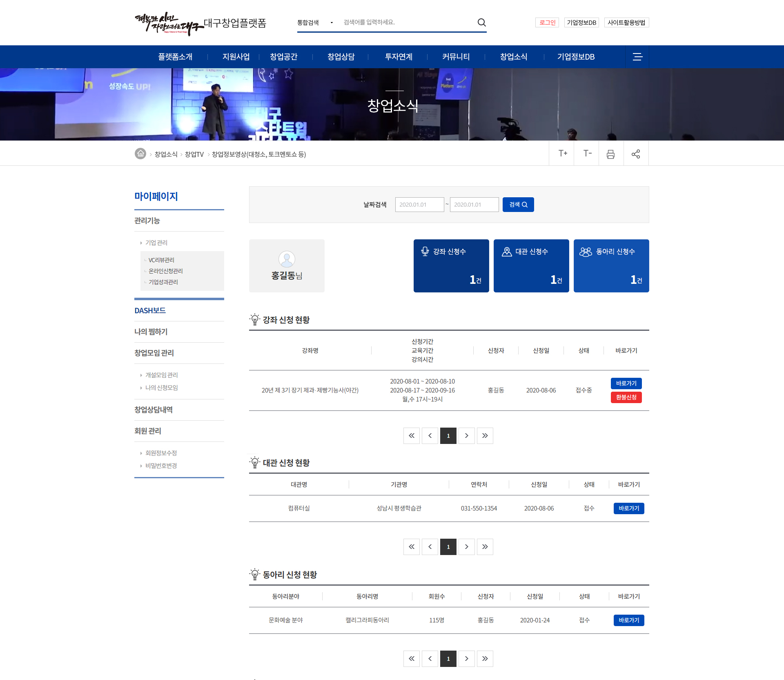The image size is (784, 680).
Task: Open the hamburger full menu icon
Action: click(x=637, y=57)
